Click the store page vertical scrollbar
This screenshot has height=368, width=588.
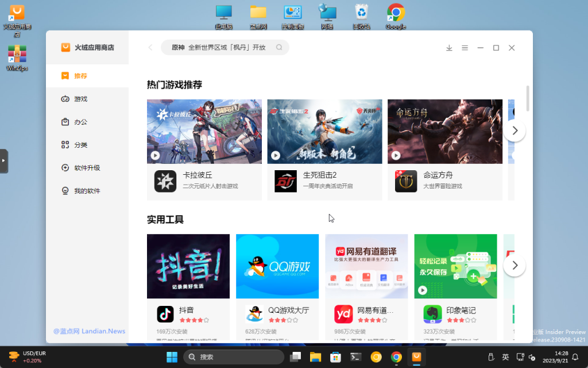[x=528, y=98]
